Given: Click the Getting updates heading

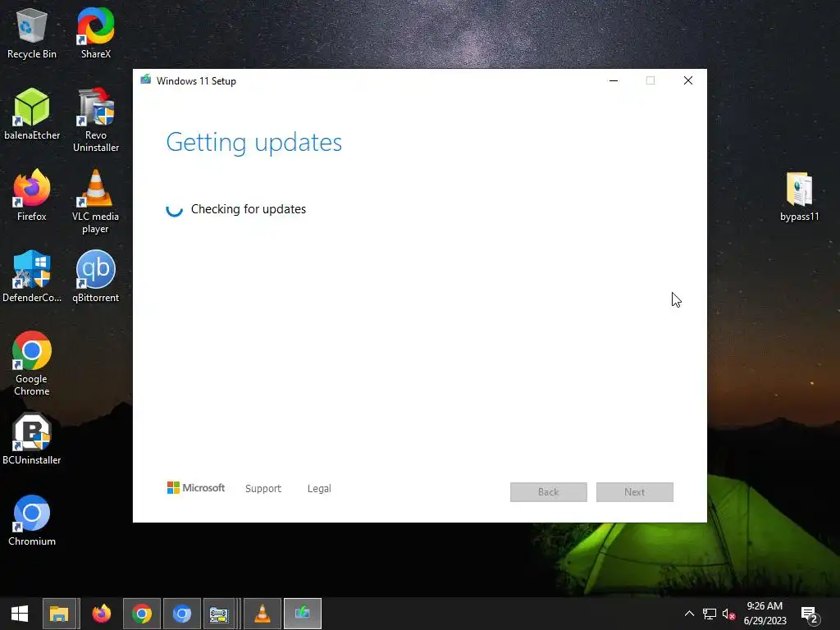Looking at the screenshot, I should click(x=254, y=143).
